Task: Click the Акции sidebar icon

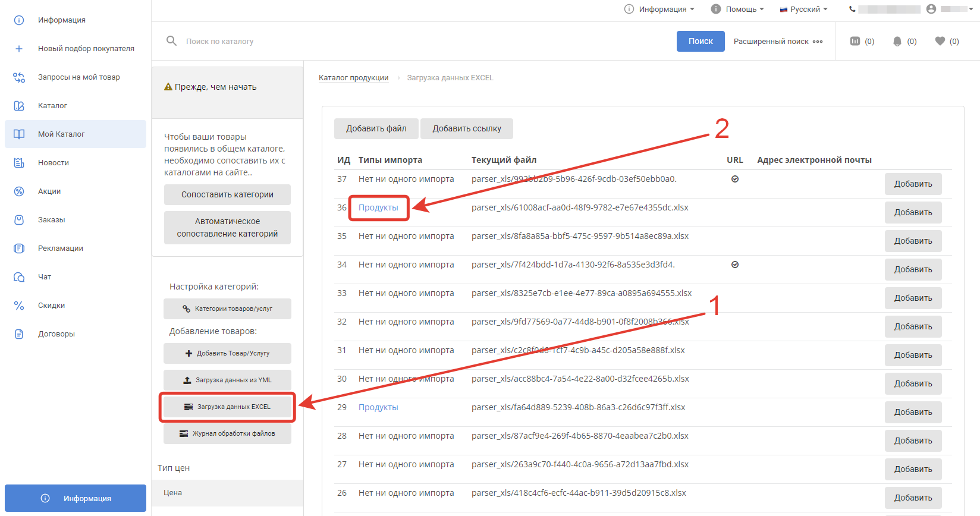Action: click(x=19, y=191)
